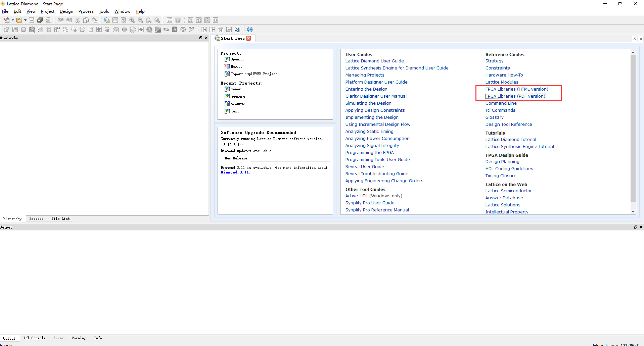Click the letter A toolbar icon
The image size is (644, 346).
click(x=175, y=30)
